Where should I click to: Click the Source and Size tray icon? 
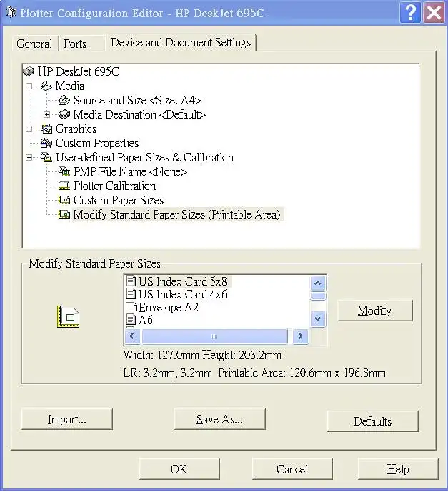[x=64, y=100]
